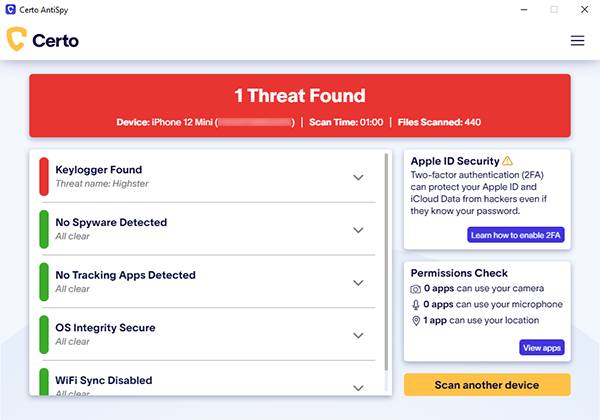Image resolution: width=600 pixels, height=420 pixels.
Task: Expand the No Tracking Apps Detected row
Action: click(x=358, y=283)
